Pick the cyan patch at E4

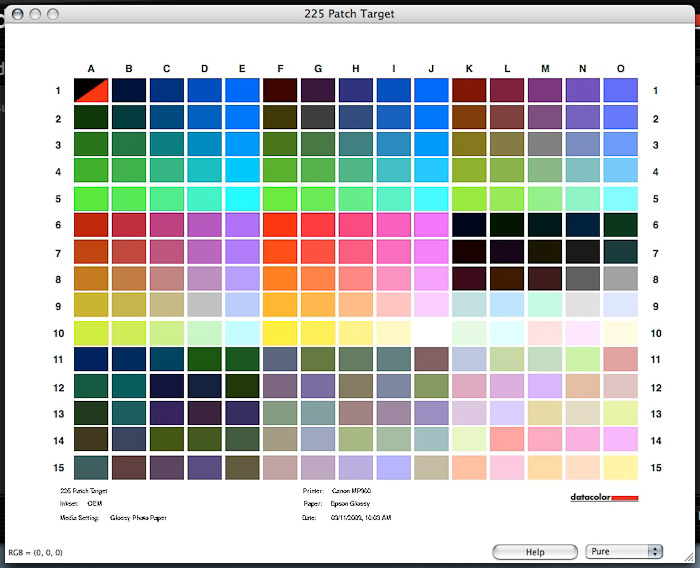click(242, 170)
